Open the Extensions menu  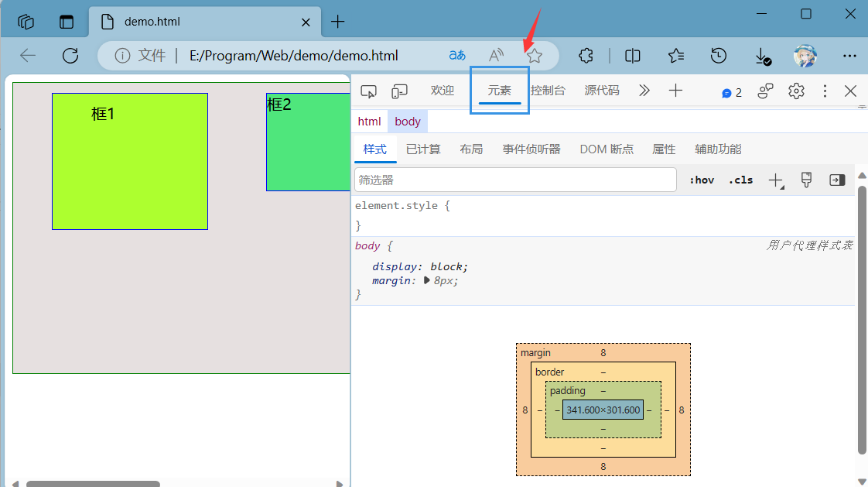(x=586, y=56)
